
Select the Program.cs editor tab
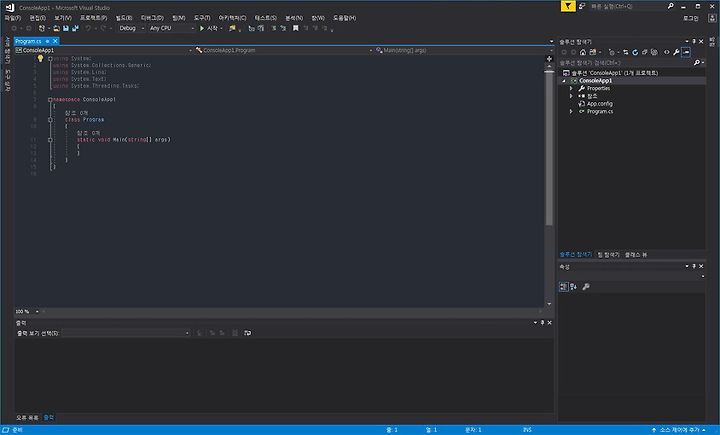[x=28, y=41]
